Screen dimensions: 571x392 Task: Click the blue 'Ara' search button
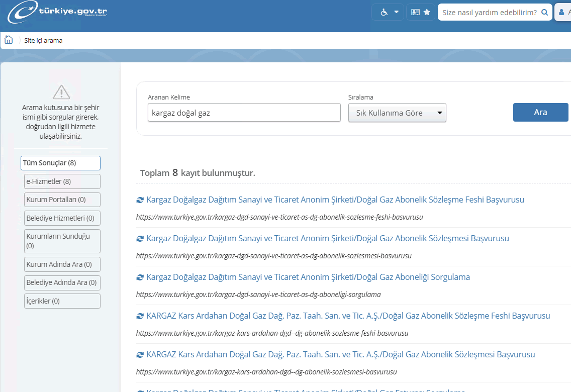coord(541,112)
